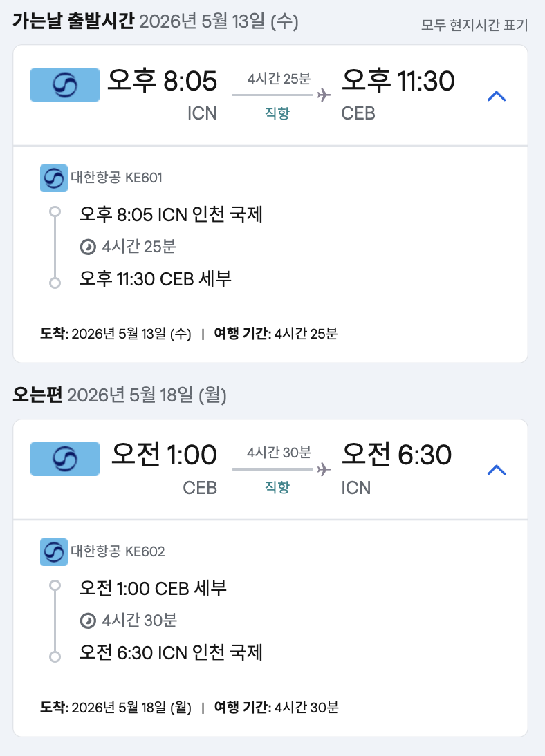
Task: Click clock icon next to 4시간 25분 duration
Action: pyautogui.click(x=88, y=247)
